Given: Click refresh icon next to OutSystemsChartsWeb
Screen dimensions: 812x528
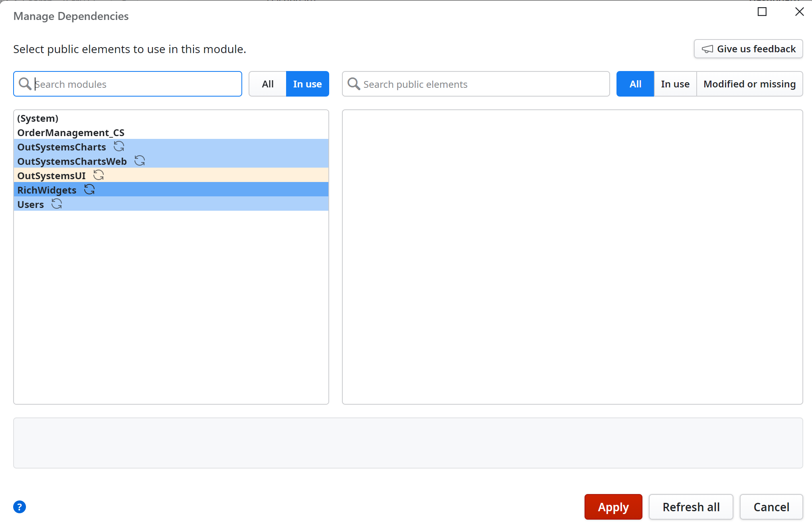Looking at the screenshot, I should (x=140, y=161).
